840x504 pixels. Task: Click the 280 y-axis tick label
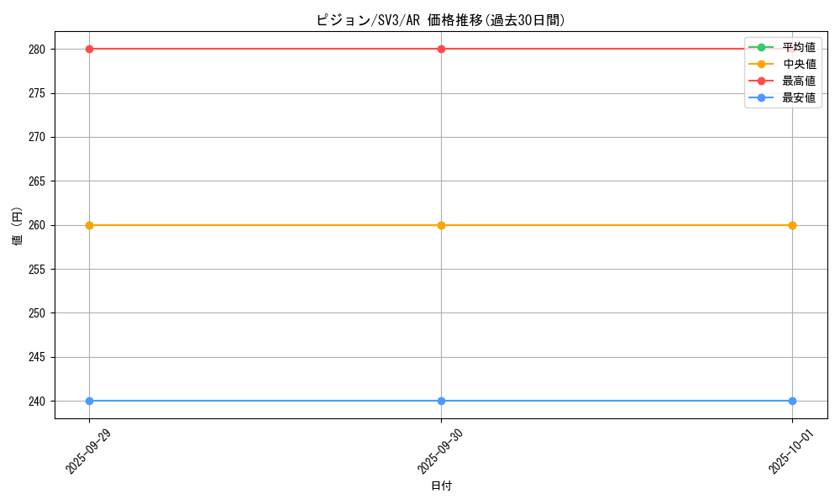36,50
